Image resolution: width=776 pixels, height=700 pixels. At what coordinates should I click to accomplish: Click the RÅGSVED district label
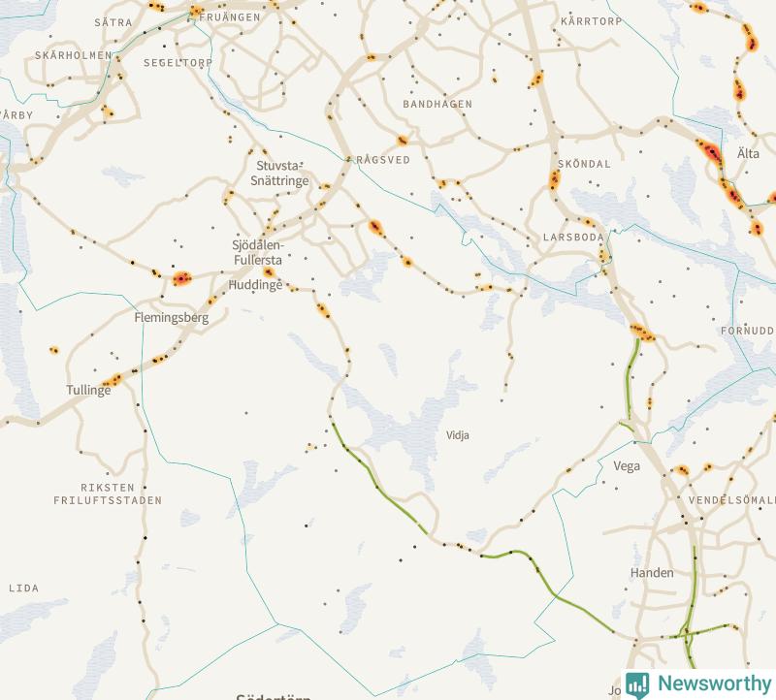[383, 160]
